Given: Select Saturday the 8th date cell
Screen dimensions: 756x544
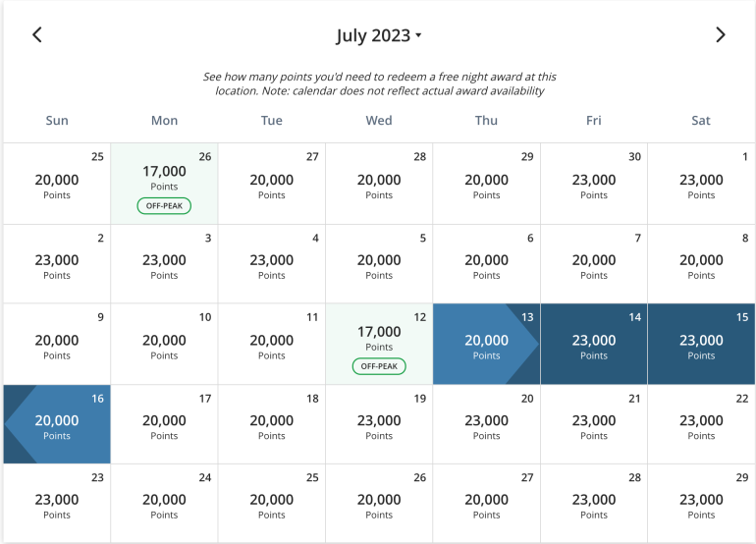Looking at the screenshot, I should click(x=701, y=263).
